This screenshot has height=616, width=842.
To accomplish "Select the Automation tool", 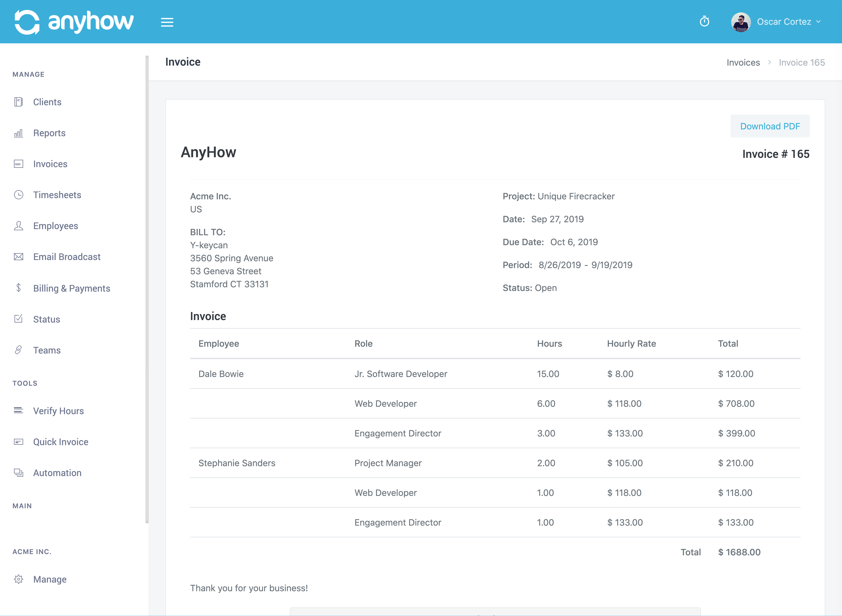I will (57, 473).
